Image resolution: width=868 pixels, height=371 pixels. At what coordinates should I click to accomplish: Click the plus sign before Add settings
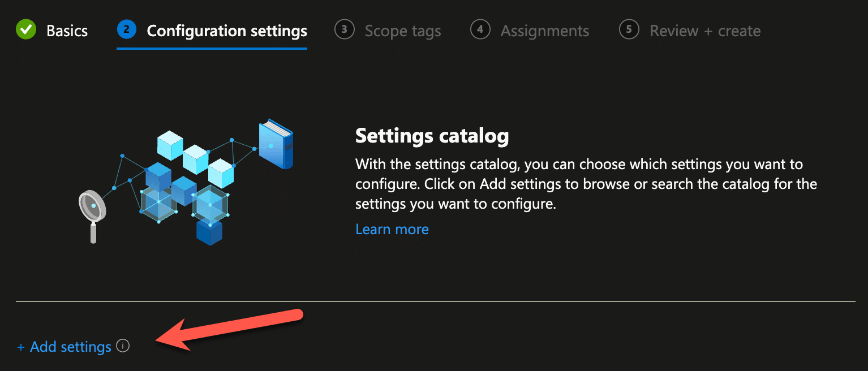pos(21,346)
